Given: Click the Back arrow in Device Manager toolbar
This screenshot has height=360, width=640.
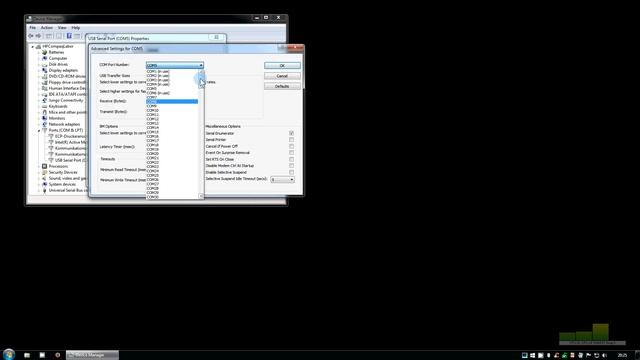Looking at the screenshot, I should (31, 36).
